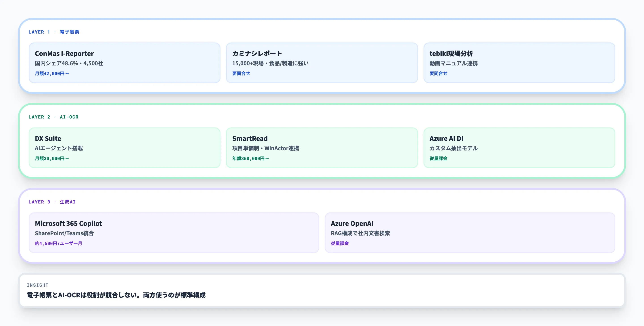Open the カミナシレポート card

(322, 63)
